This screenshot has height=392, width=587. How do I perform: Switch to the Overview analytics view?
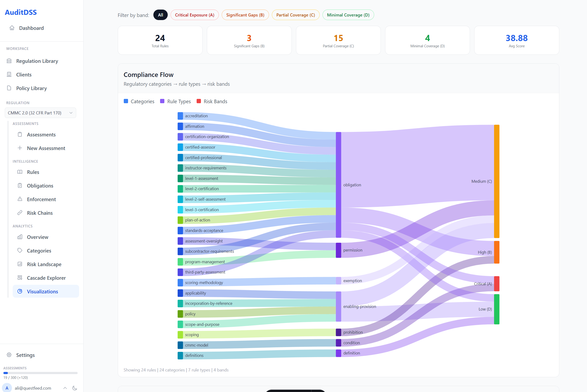pos(38,237)
